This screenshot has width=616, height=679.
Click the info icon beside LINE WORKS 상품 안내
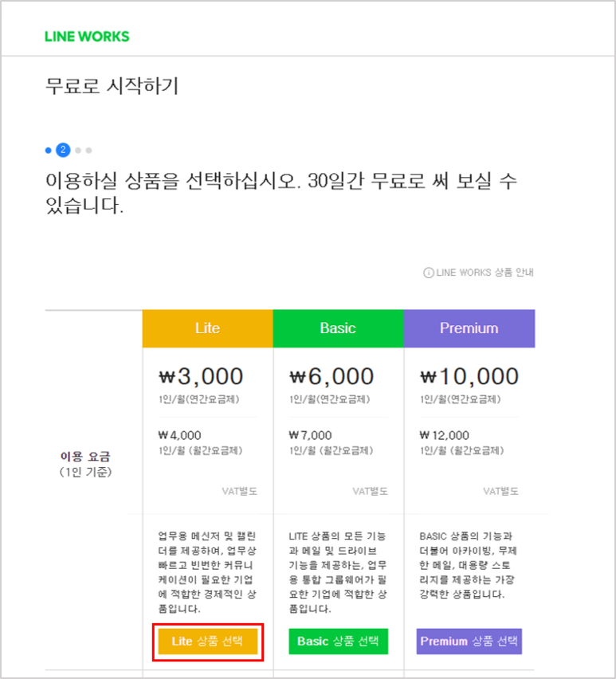tap(428, 273)
